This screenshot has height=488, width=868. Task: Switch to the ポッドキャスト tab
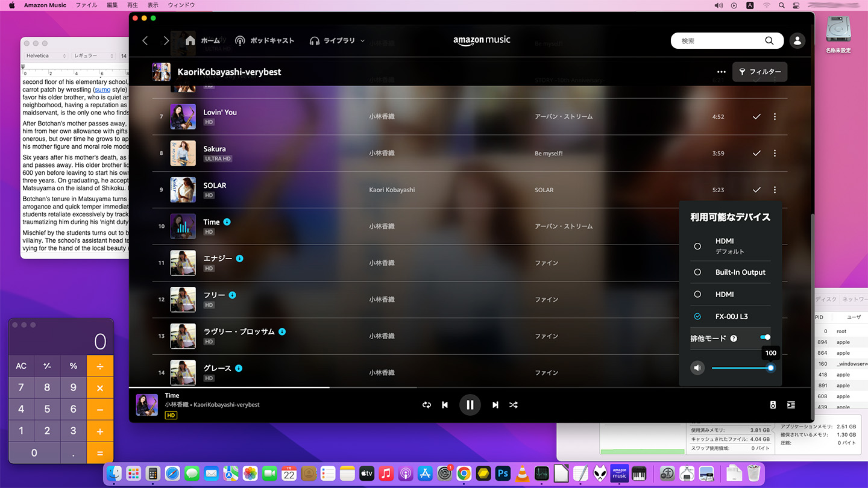point(265,40)
